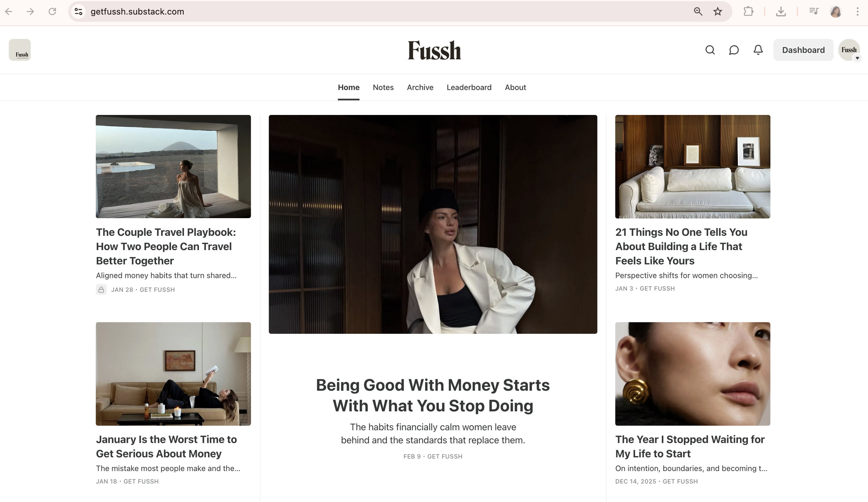Open the browser extensions puzzle icon
The image size is (868, 502).
[x=749, y=11]
